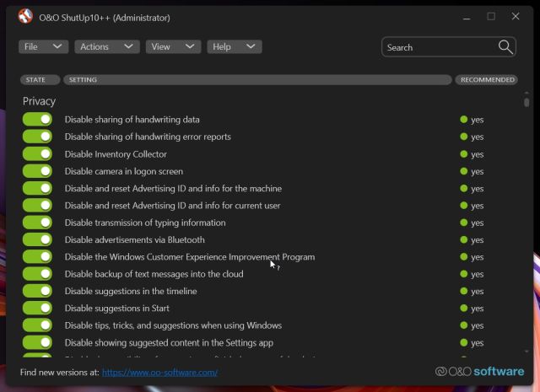Click green recommended dot for Disable suggestions in Start
Viewport: 540px width, 392px height.
coord(463,308)
